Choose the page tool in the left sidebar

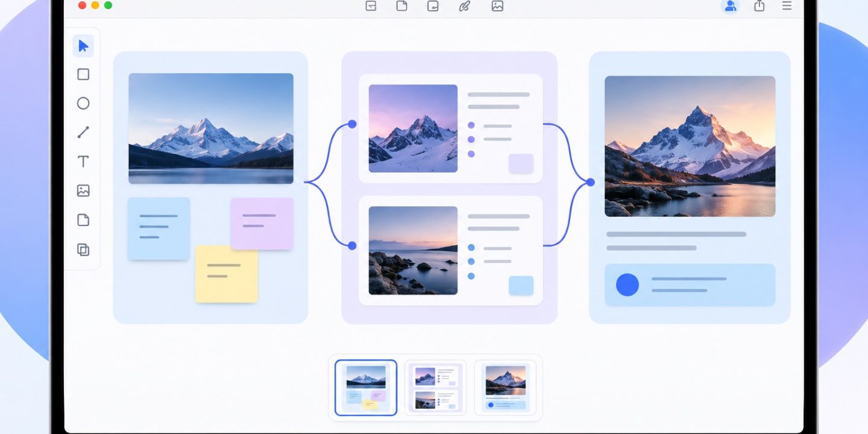coord(83,220)
